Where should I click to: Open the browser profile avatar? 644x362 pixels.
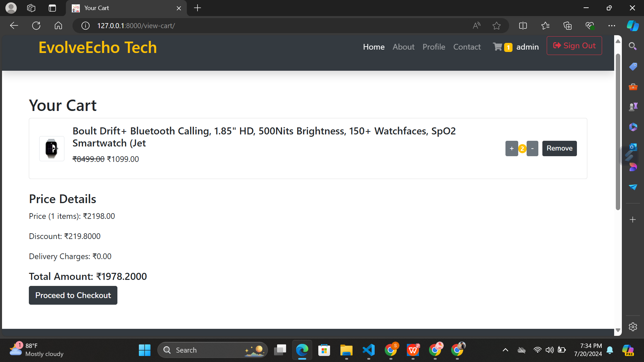tap(11, 8)
